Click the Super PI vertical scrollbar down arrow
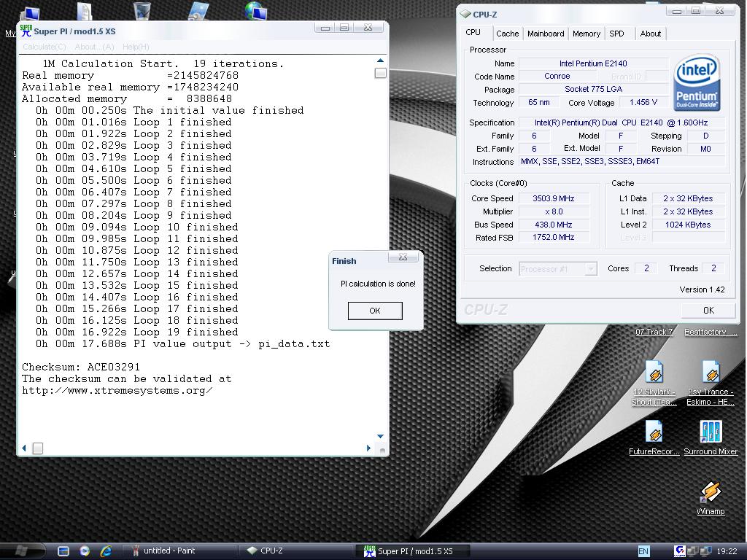 pyautogui.click(x=380, y=436)
